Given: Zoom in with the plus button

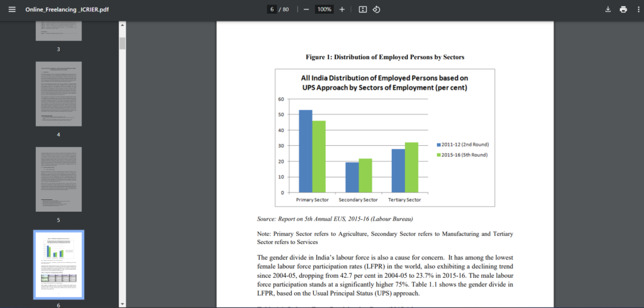Looking at the screenshot, I should click(341, 9).
